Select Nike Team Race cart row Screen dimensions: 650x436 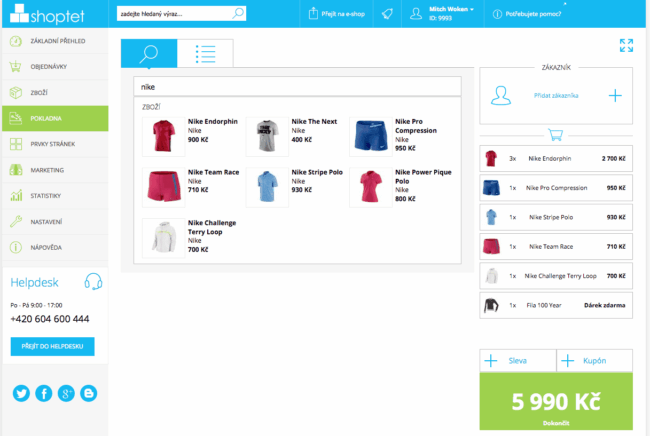[556, 247]
